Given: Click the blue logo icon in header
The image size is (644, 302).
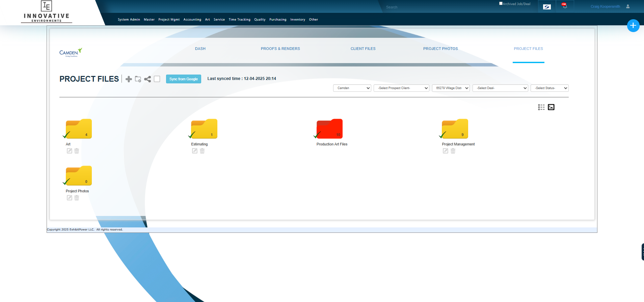Looking at the screenshot, I should (x=547, y=7).
